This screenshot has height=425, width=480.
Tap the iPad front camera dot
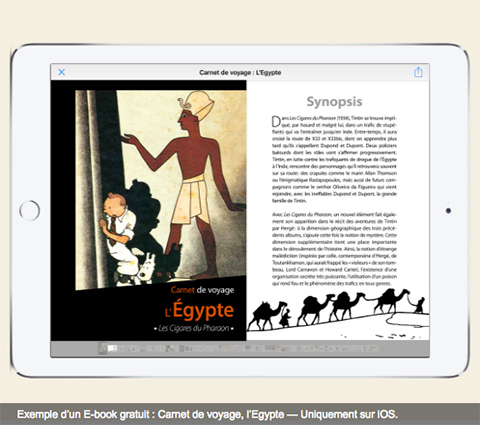coord(448,211)
